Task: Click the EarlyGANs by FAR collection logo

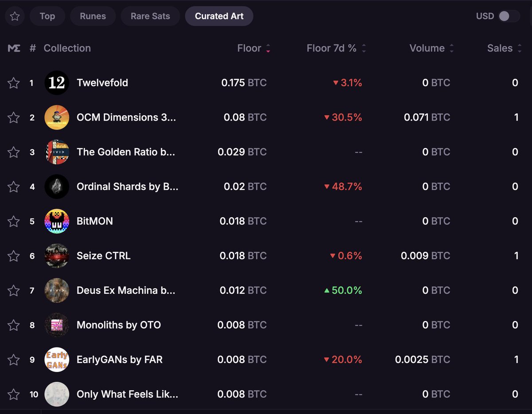Action: click(x=56, y=359)
